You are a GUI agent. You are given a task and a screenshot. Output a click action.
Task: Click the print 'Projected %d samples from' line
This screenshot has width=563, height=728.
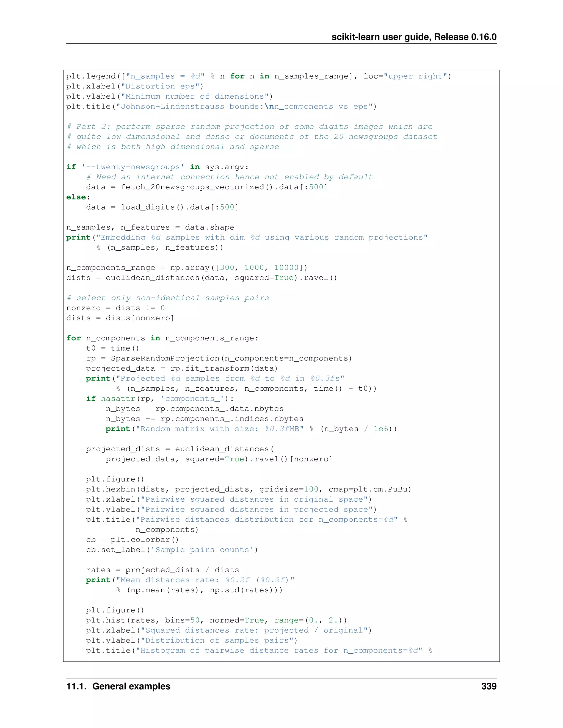tap(215, 378)
